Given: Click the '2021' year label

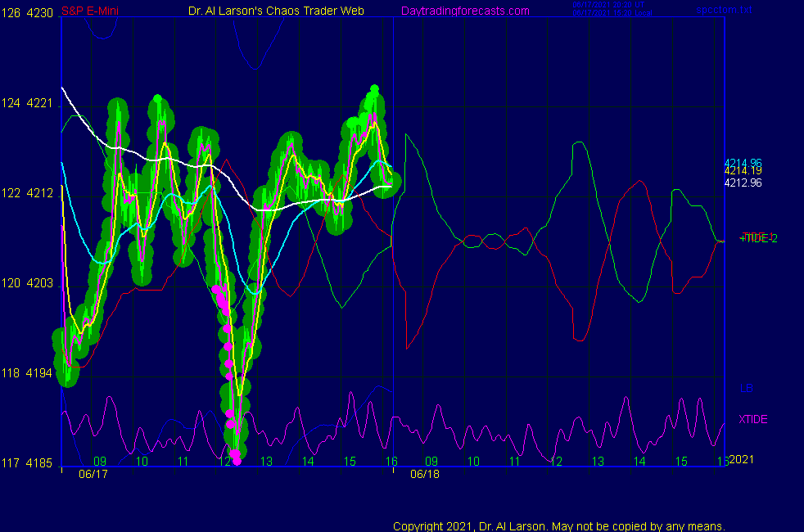Looking at the screenshot, I should (742, 459).
